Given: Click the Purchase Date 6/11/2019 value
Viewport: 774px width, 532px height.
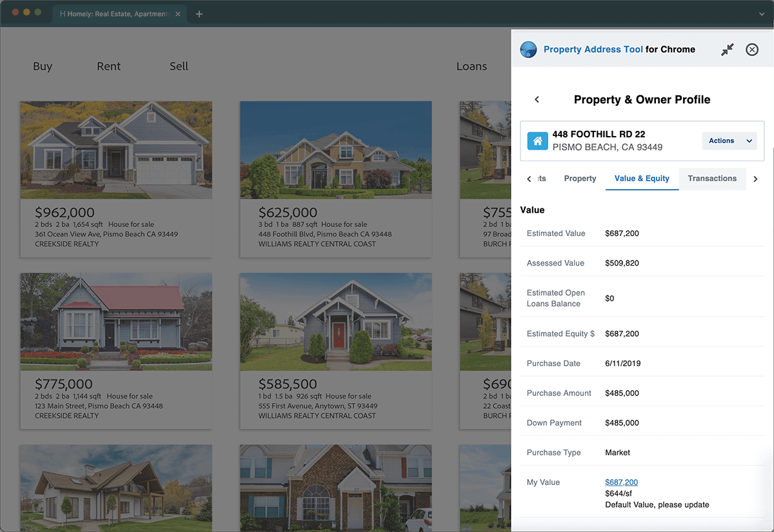Looking at the screenshot, I should coord(622,364).
